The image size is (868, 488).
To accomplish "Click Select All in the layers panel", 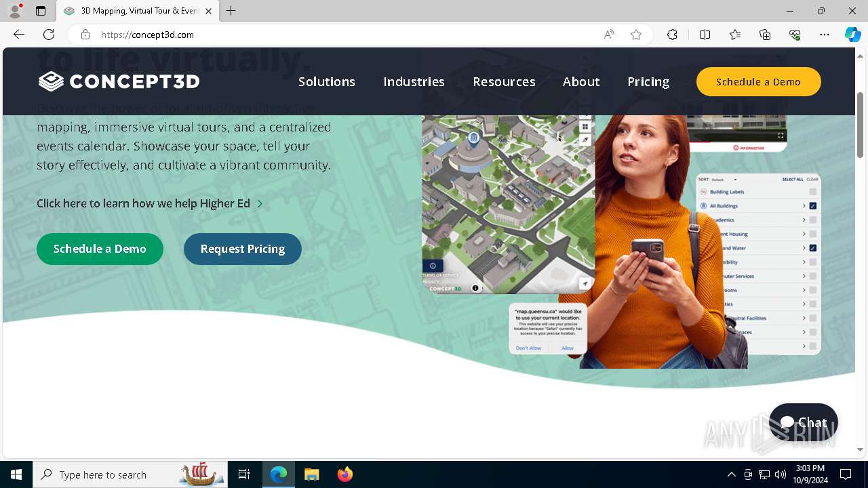I will [792, 180].
